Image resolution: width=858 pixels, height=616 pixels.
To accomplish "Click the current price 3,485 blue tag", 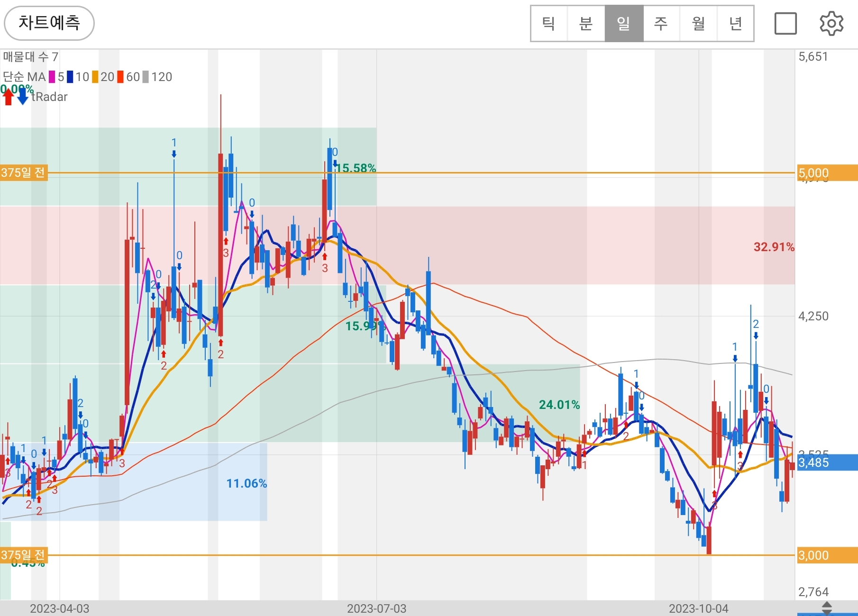I will coord(827,462).
